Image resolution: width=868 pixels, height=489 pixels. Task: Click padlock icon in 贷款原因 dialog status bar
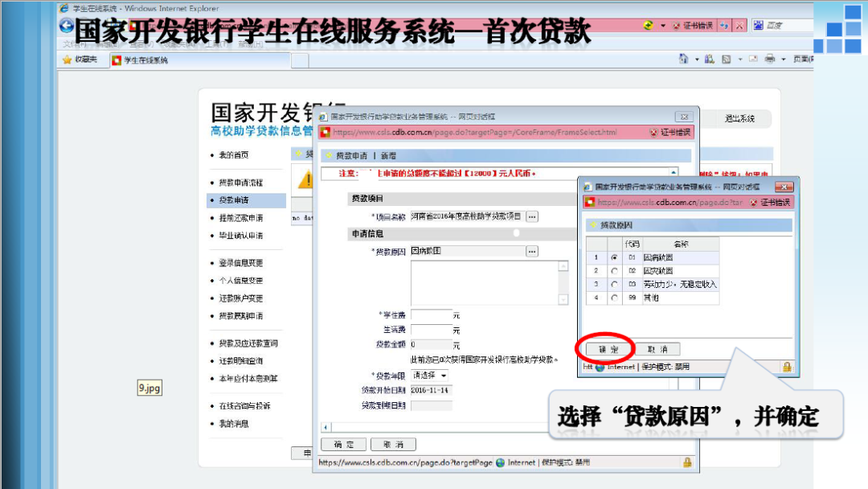click(787, 367)
